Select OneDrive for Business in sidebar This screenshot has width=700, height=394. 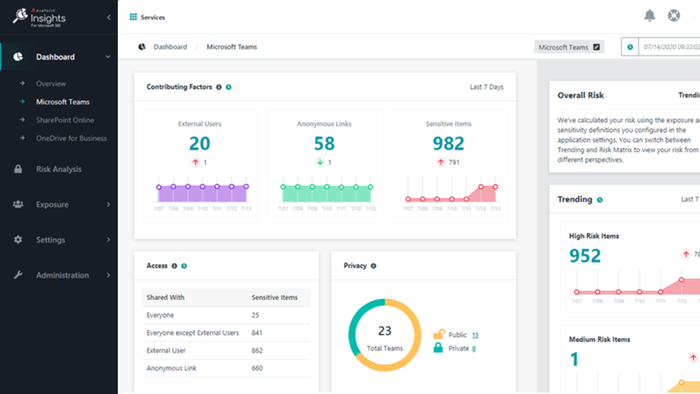(71, 138)
